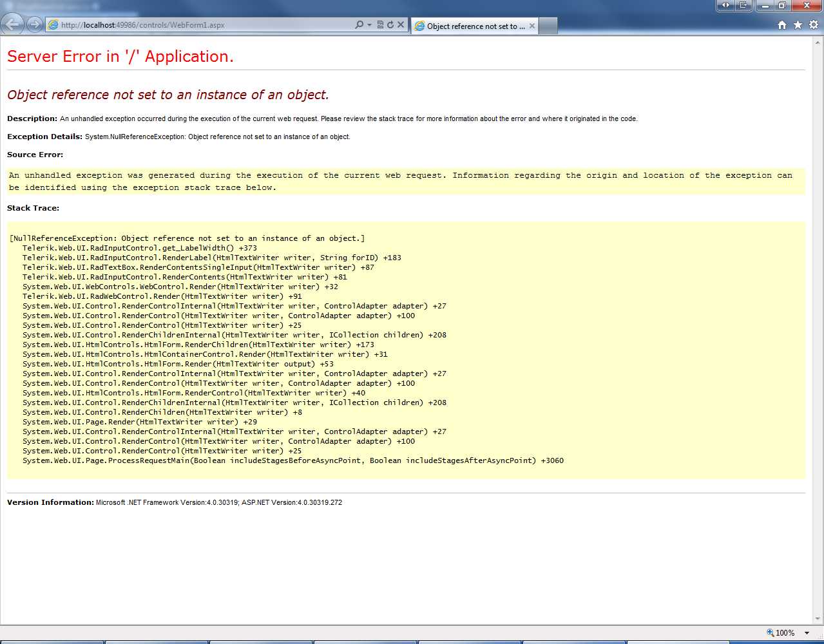Click the restore window button in title bar
The width and height of the screenshot is (824, 644).
[x=781, y=5]
